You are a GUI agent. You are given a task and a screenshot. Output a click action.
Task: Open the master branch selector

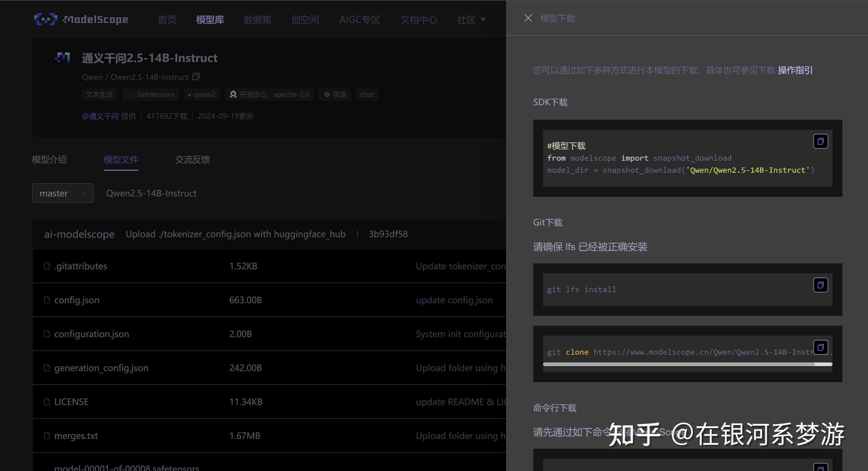click(62, 193)
